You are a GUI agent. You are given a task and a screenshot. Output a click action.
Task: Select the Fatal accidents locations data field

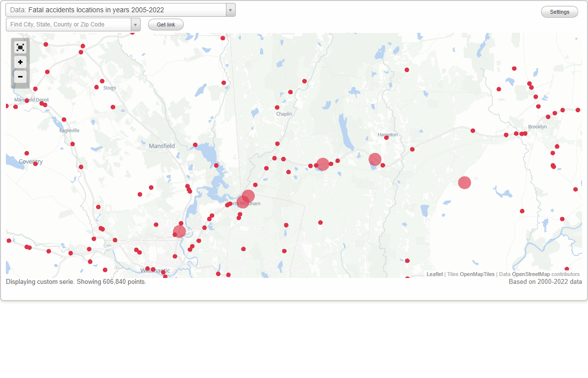(x=116, y=10)
